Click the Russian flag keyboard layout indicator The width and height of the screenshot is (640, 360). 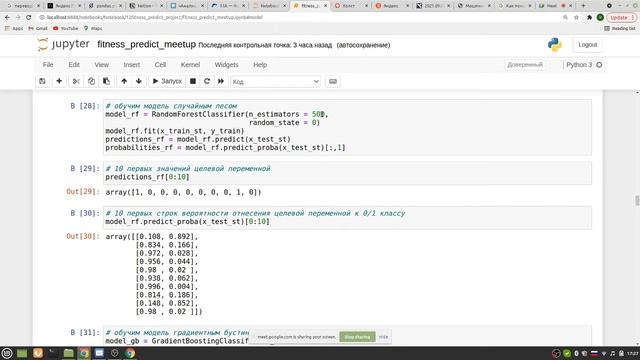(x=594, y=353)
